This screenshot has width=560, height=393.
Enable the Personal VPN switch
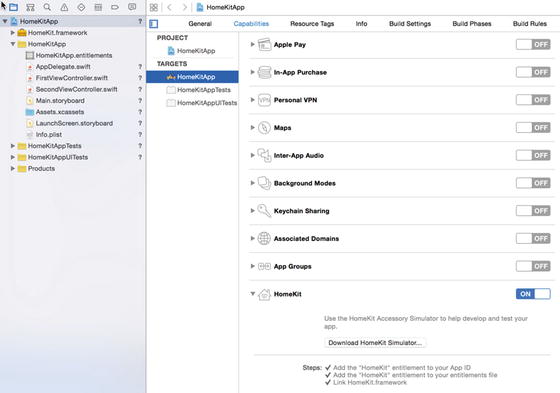point(533,100)
